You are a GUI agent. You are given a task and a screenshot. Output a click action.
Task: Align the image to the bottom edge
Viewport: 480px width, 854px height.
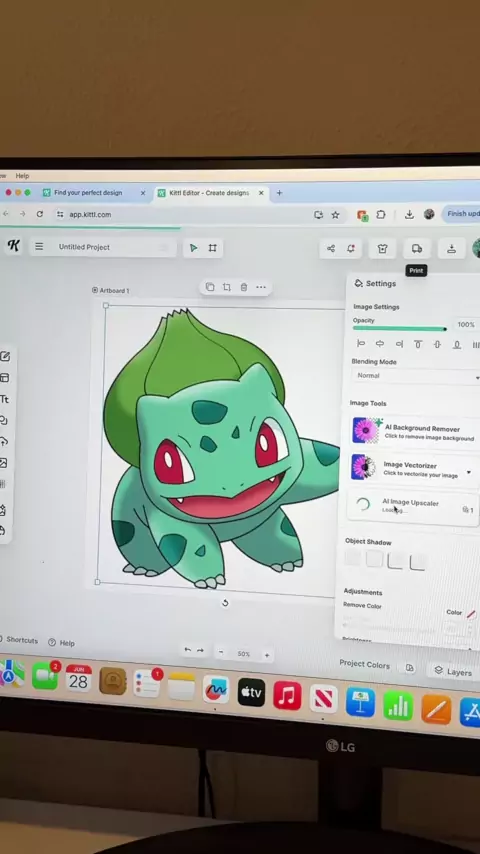click(x=457, y=344)
